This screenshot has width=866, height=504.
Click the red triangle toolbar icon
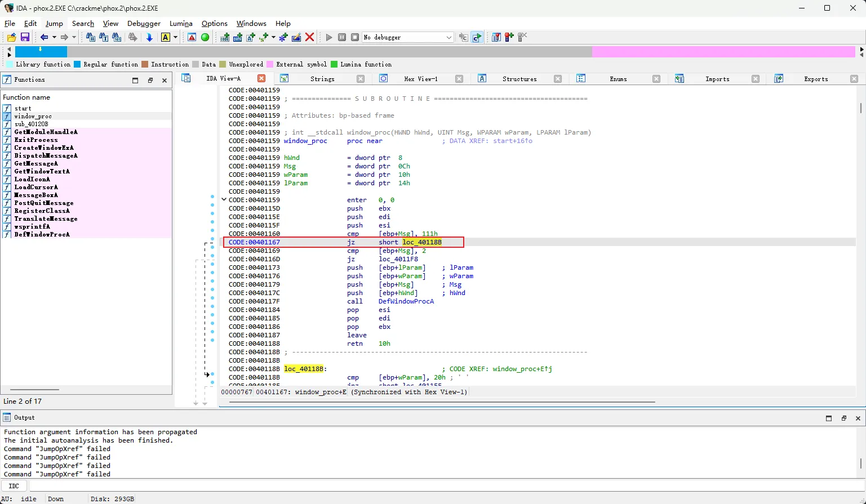click(x=192, y=37)
